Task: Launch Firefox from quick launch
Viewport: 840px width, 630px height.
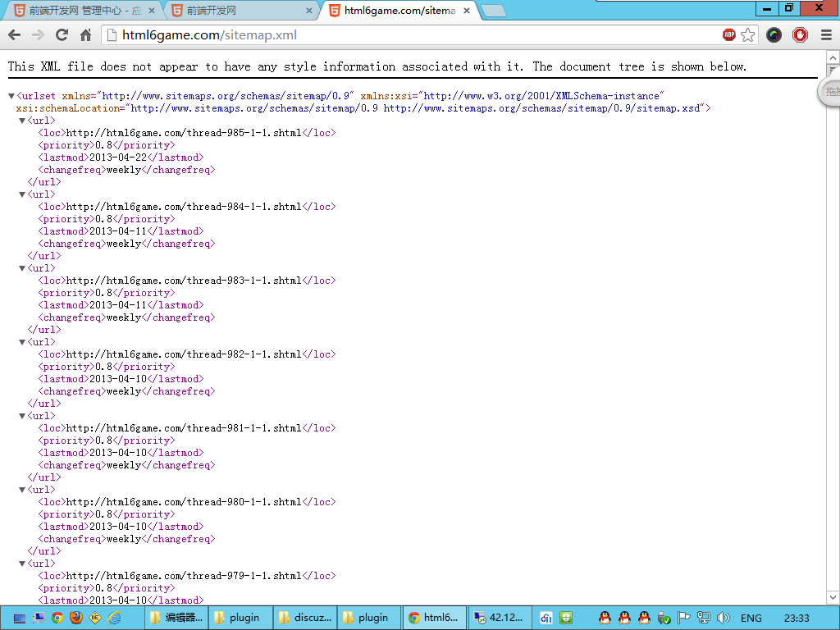Action: (x=76, y=618)
